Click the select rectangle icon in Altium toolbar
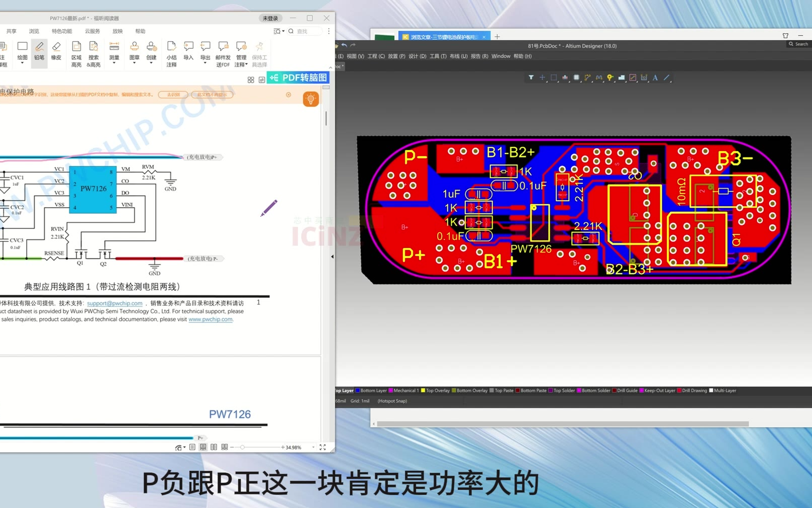Image resolution: width=812 pixels, height=508 pixels. coord(554,77)
